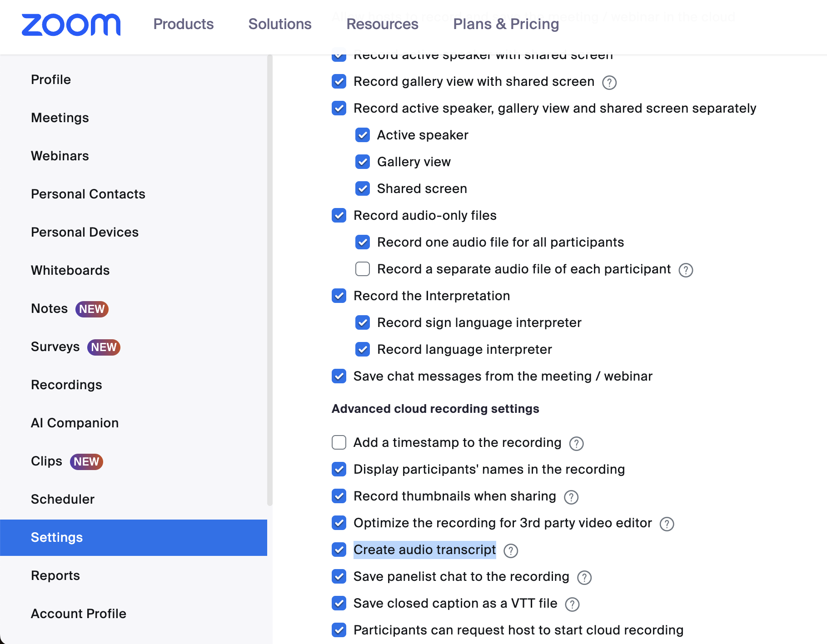Disable Record audio-only files checkbox
Viewport: 827px width, 644px height.
click(x=339, y=215)
